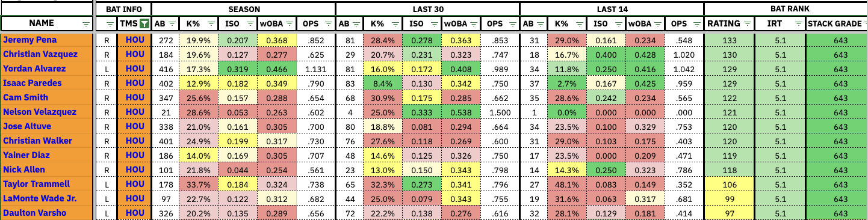
Task: Open the IRT column filter icon
Action: (x=797, y=24)
